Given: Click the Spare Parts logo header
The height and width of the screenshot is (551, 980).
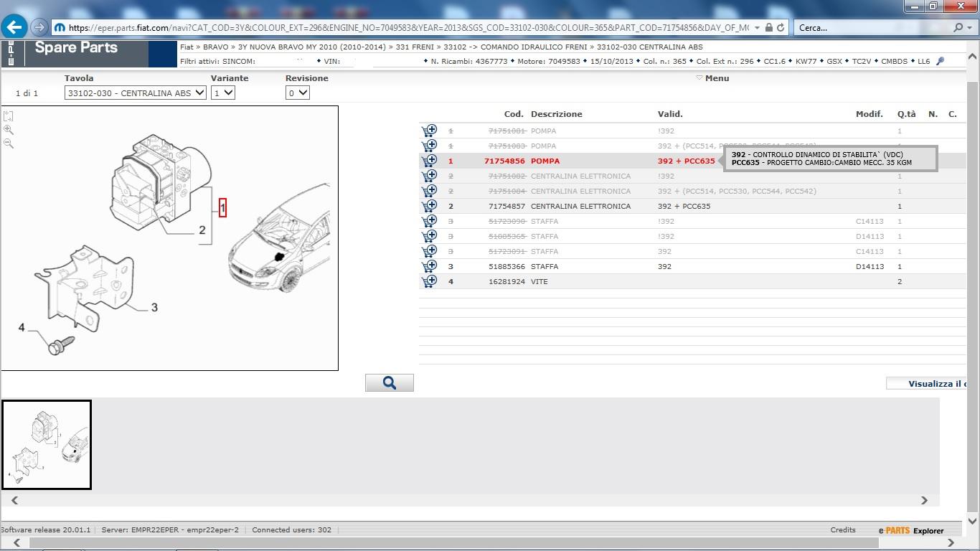Looking at the screenshot, I should 76,48.
